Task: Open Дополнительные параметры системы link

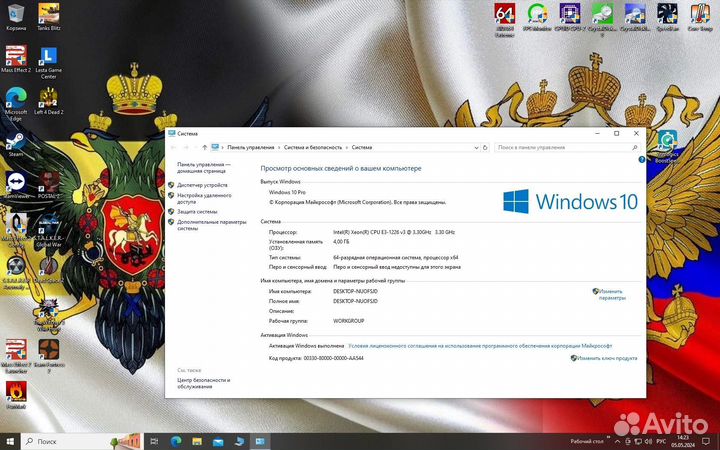Action: [212, 225]
